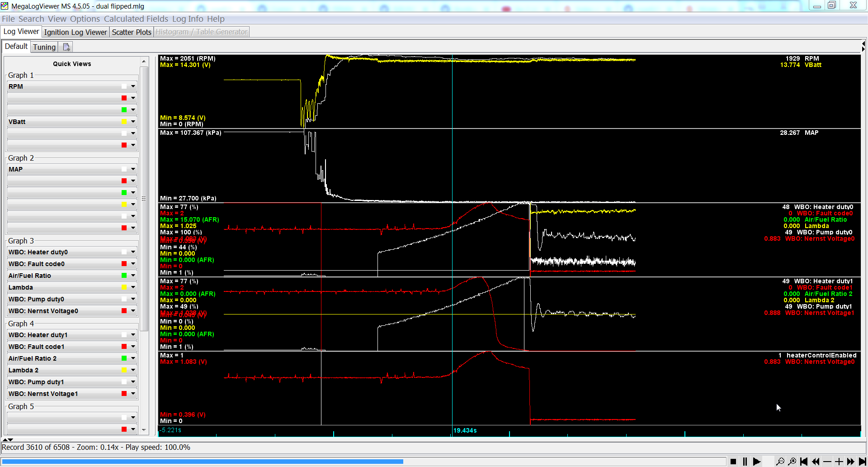The image size is (868, 467).
Task: Click yellow swatch on Lambda 2 row
Action: pos(124,370)
